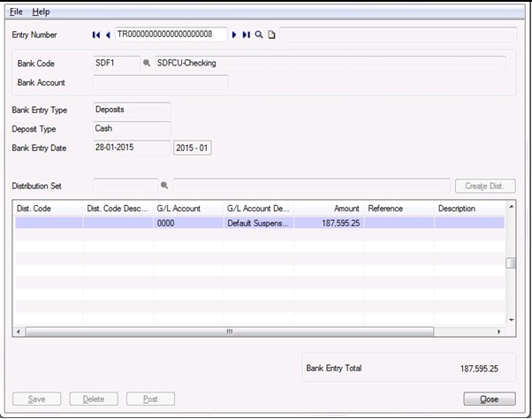Click the Bank Code field SDF1
532x419 pixels.
click(117, 63)
